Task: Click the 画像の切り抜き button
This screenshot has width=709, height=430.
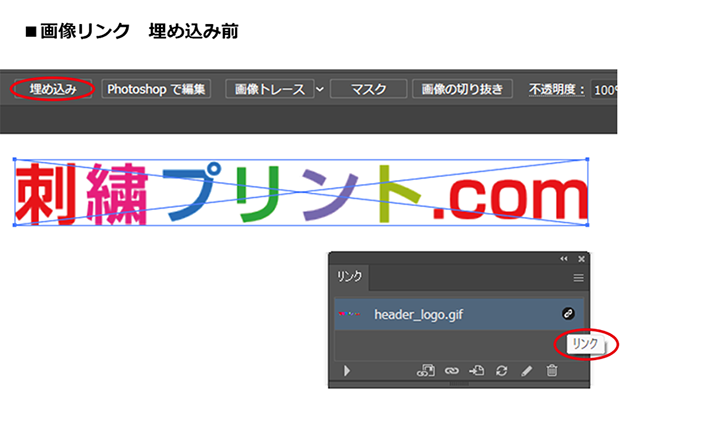Action: pos(462,89)
